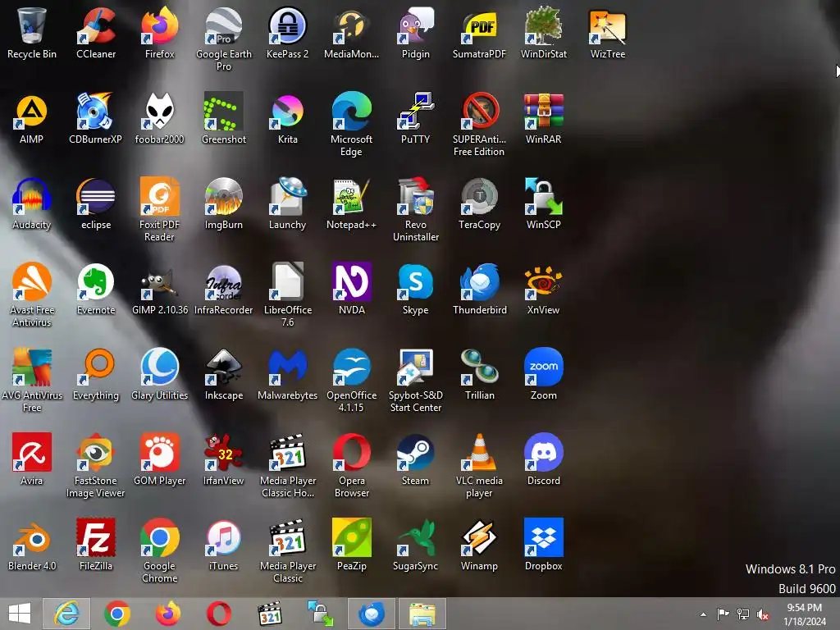Select the Inkscape desktop shortcut
This screenshot has width=840, height=630.
(x=223, y=374)
